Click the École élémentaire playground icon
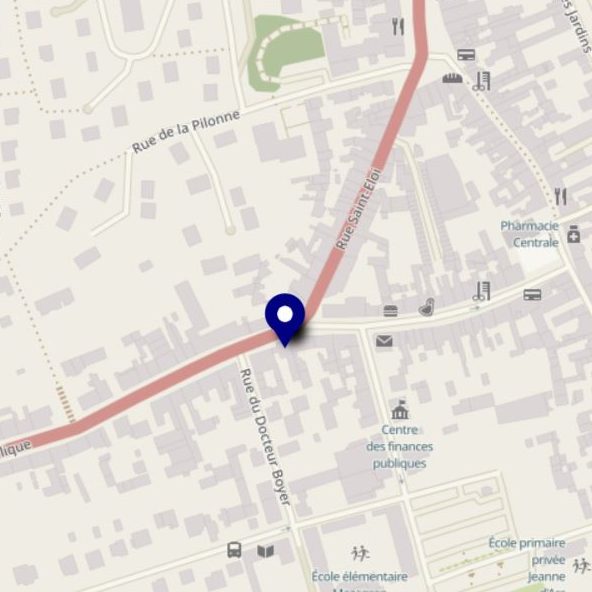 pos(360,553)
